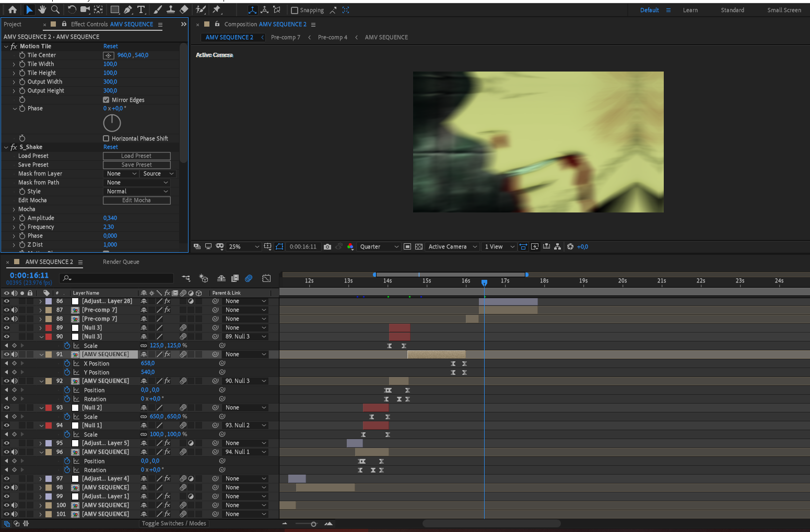Choose the Clone Stamp tool
The width and height of the screenshot is (810, 532).
coord(170,10)
